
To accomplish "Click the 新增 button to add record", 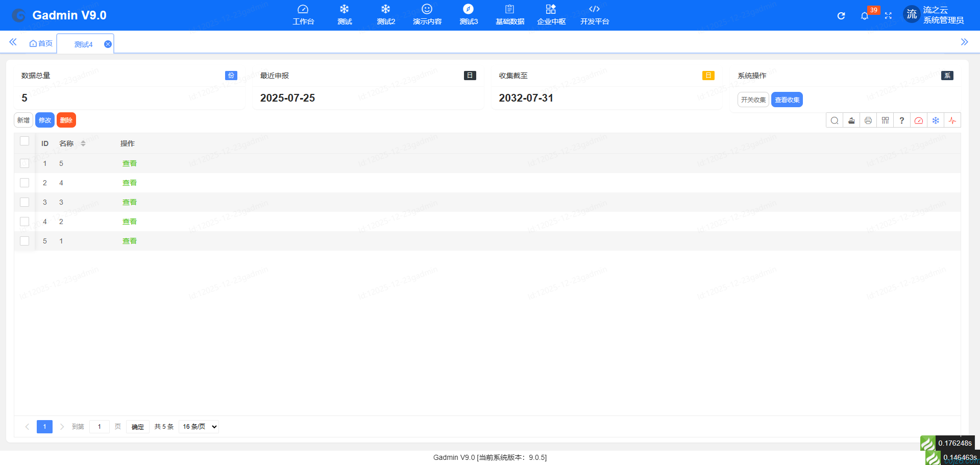I will coord(23,120).
